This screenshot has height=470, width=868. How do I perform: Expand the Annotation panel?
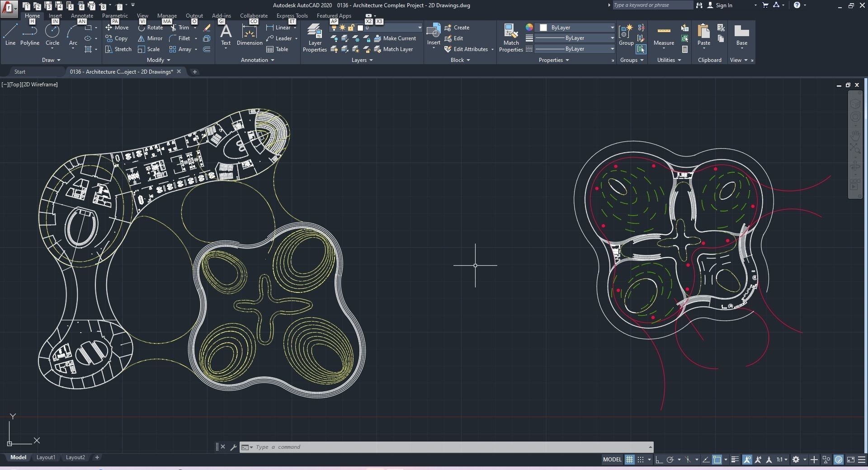[258, 60]
